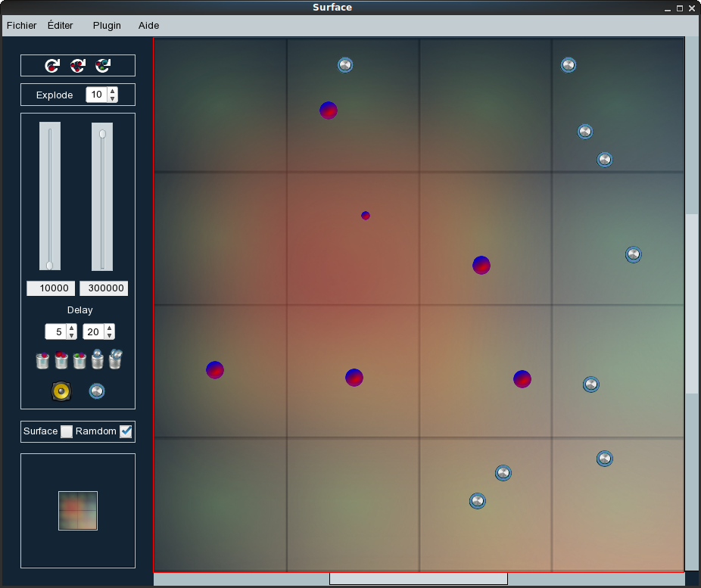This screenshot has height=588, width=701.
Task: Increase the Explode value with up arrow
Action: click(x=113, y=92)
